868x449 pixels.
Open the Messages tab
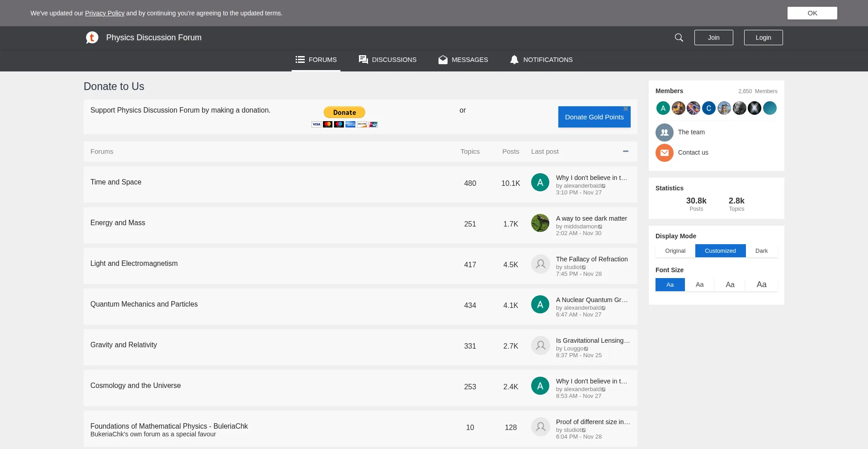[463, 60]
